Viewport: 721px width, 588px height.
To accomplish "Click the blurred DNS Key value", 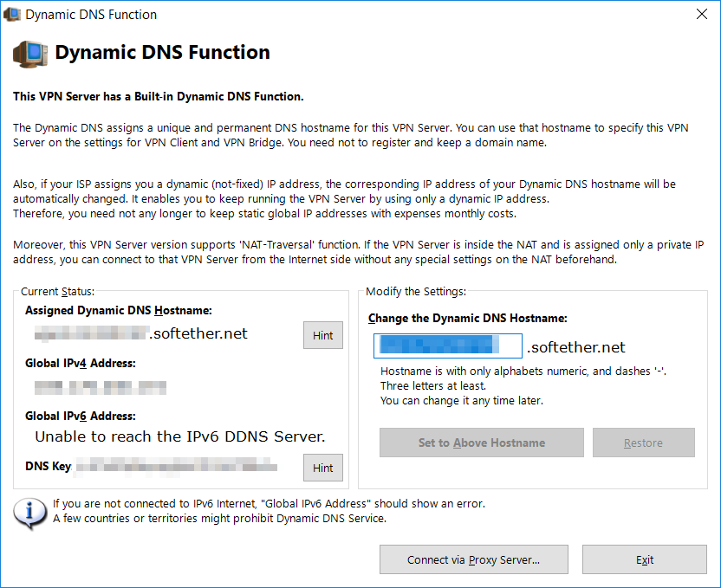I will coord(177,467).
